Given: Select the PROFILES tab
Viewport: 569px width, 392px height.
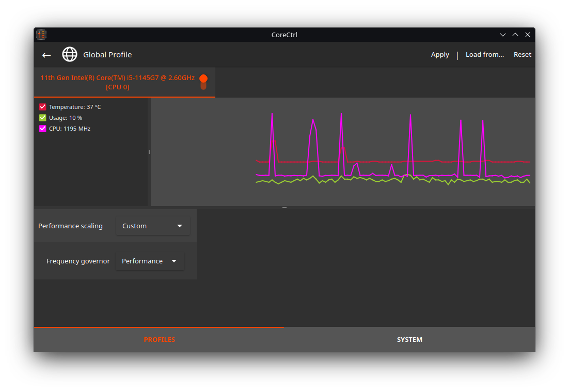Looking at the screenshot, I should point(159,340).
